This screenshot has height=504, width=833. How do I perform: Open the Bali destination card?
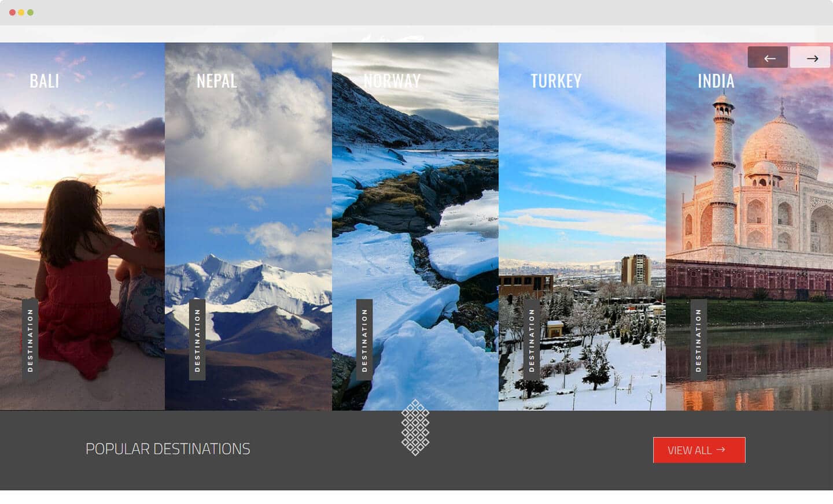point(82,227)
